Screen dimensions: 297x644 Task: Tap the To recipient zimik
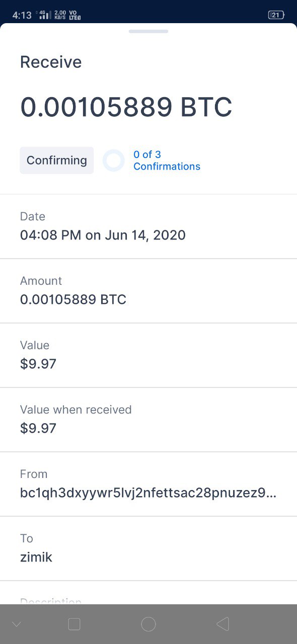[x=36, y=557]
